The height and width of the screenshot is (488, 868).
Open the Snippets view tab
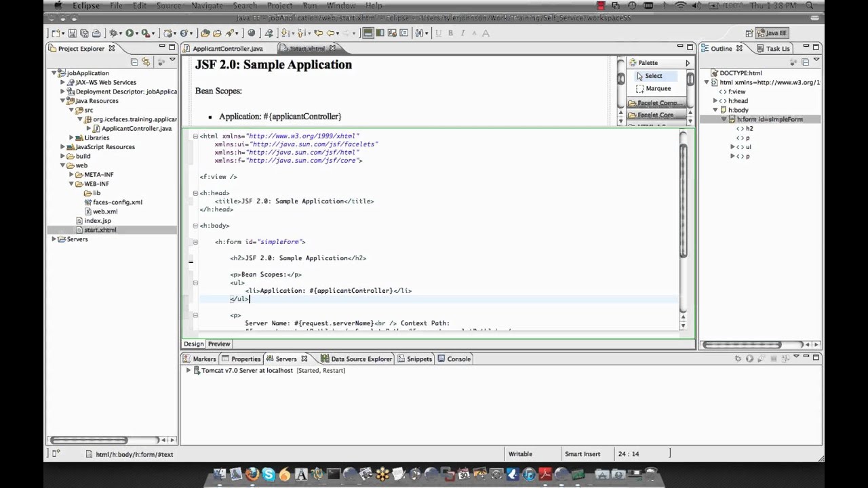(x=414, y=359)
